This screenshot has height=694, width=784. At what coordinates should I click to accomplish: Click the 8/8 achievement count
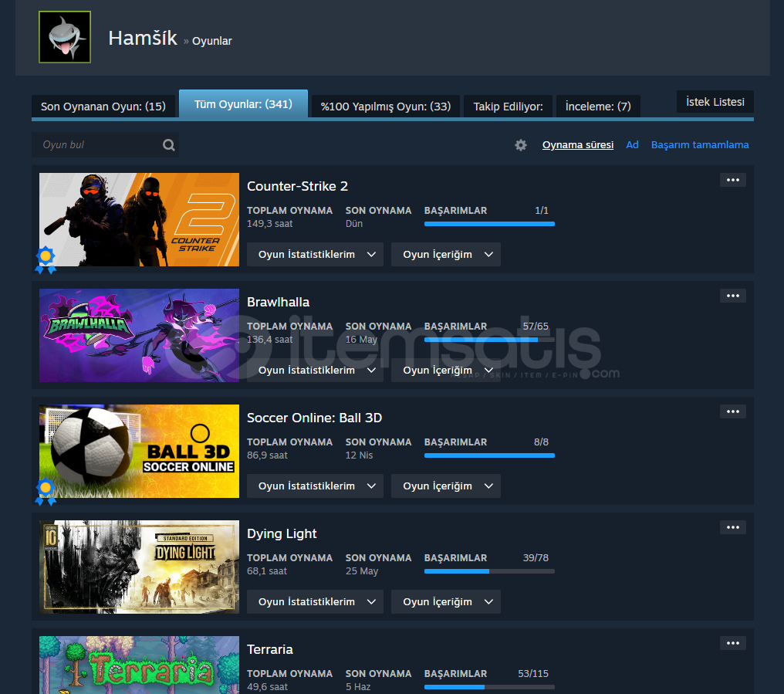[x=541, y=442]
